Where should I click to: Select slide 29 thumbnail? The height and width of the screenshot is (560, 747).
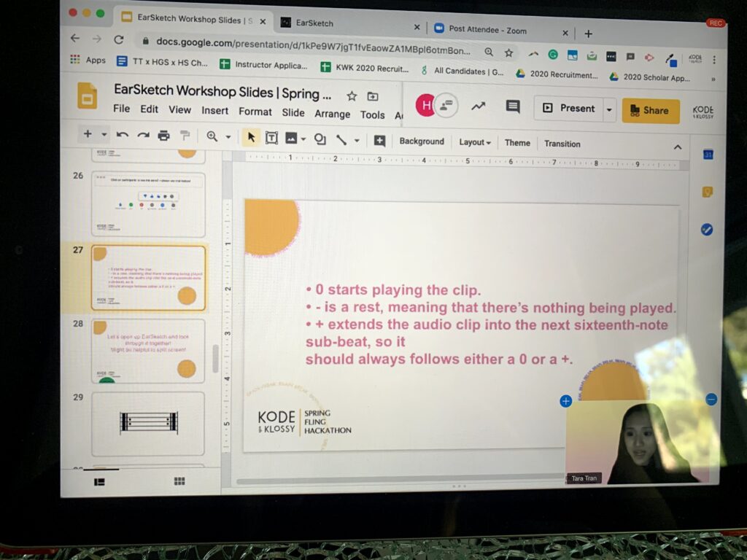pyautogui.click(x=148, y=424)
